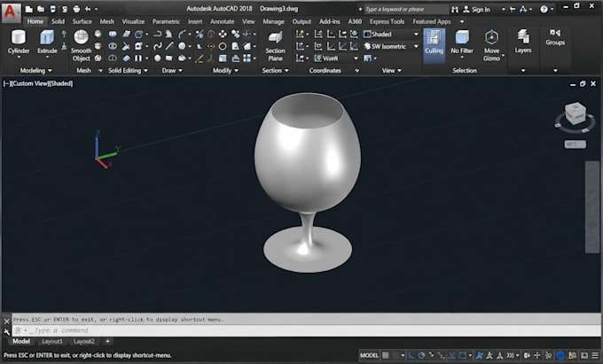Screen dimensions: 603x364
Task: Toggle the MODEL space button
Action: (369, 355)
